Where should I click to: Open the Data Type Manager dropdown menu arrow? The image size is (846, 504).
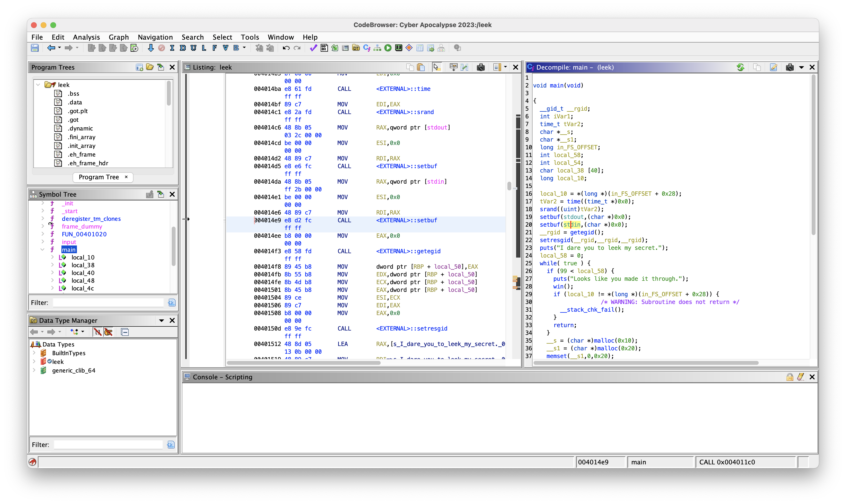162,320
